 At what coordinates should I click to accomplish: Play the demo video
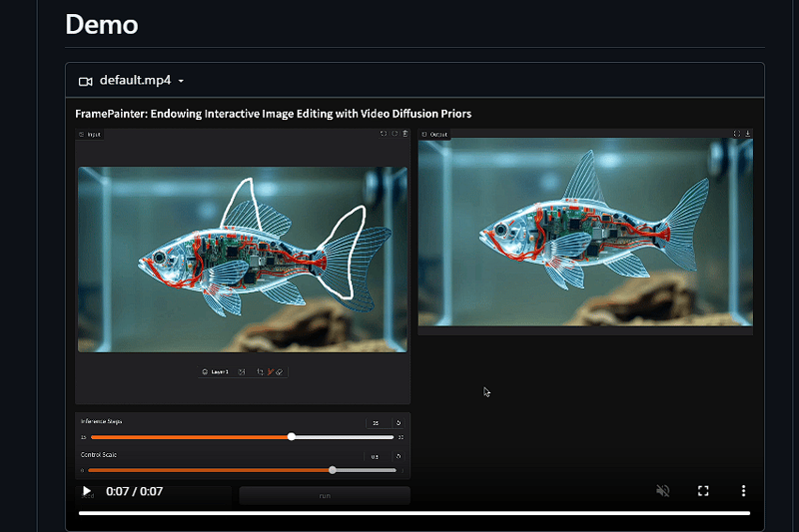tap(87, 491)
